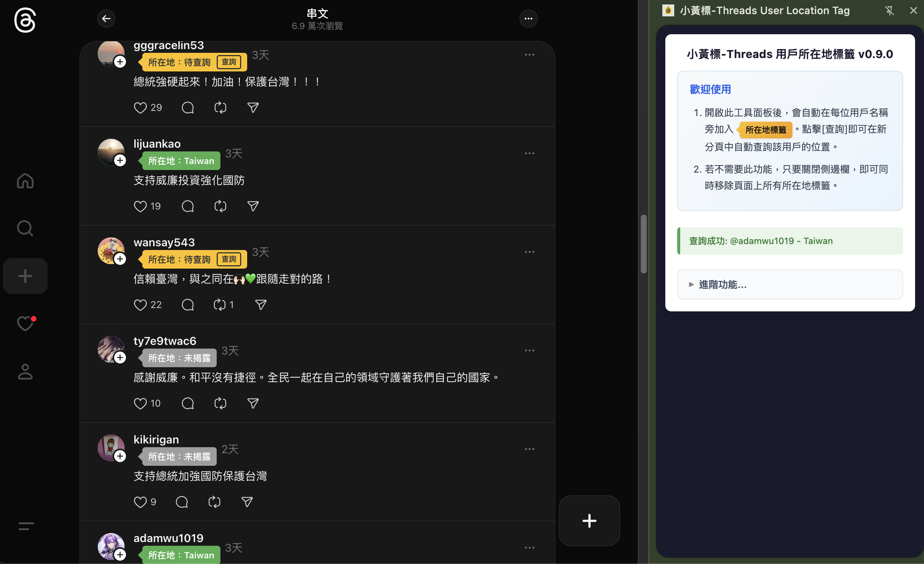This screenshot has height=564, width=924.
Task: Open activity heart icon with notification dot
Action: point(25,323)
